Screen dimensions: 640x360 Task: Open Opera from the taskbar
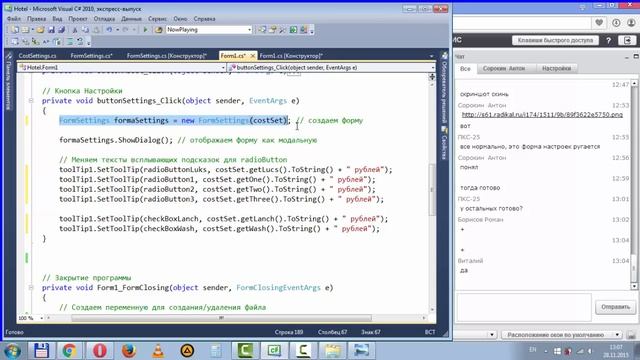[100, 351]
